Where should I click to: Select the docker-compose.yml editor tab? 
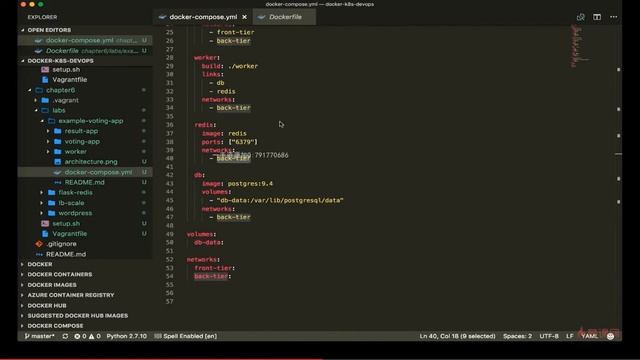click(x=203, y=17)
